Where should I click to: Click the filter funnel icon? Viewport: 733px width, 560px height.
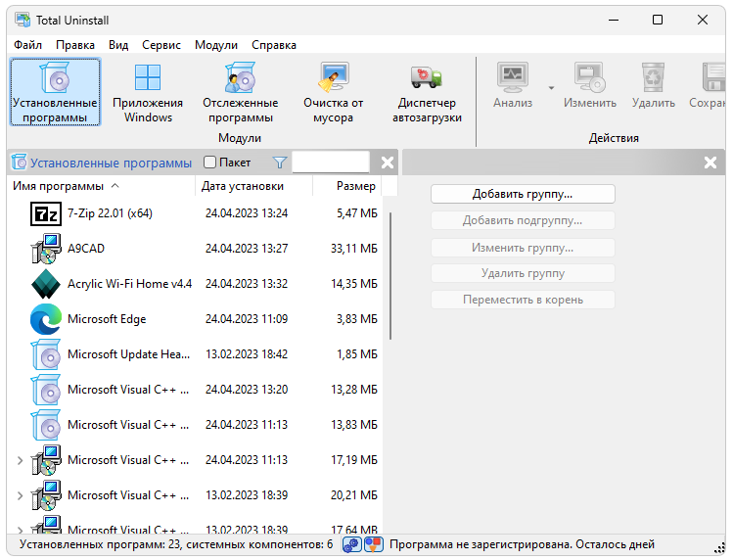(x=280, y=163)
